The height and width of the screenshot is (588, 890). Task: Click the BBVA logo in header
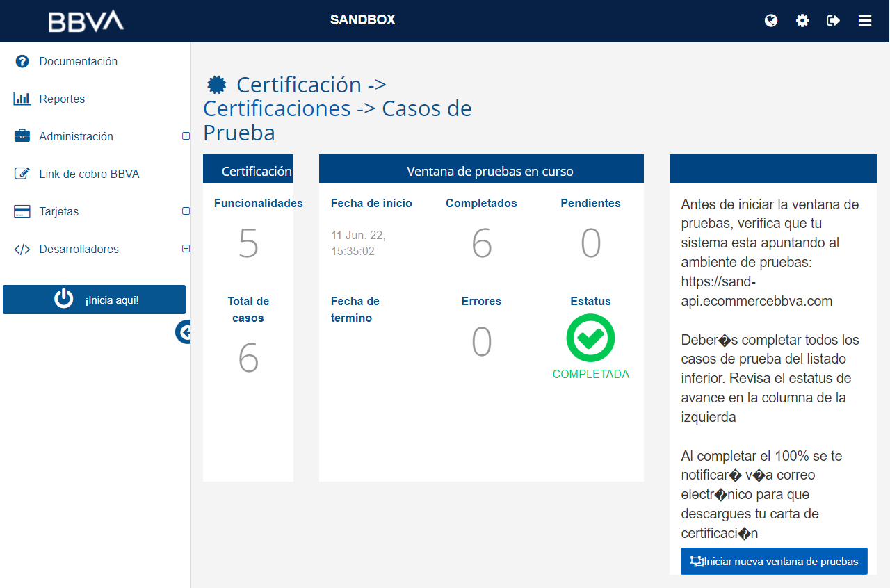click(86, 21)
